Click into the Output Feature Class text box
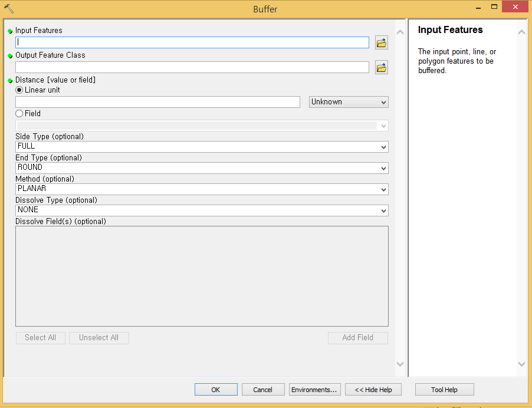The width and height of the screenshot is (532, 408). click(192, 67)
